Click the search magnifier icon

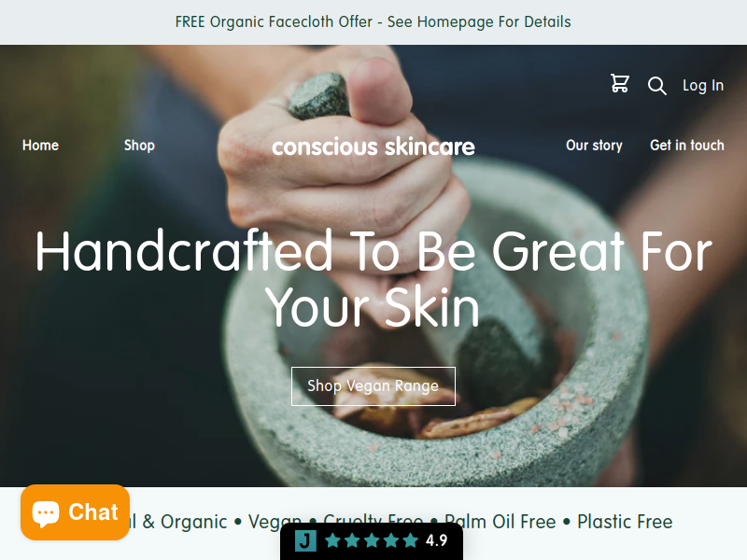pos(657,86)
